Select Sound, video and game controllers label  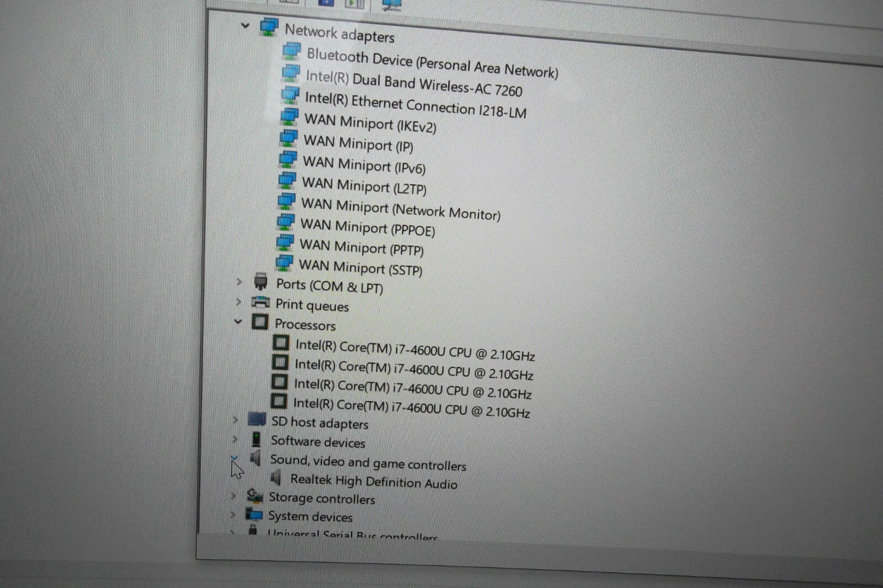pyautogui.click(x=368, y=463)
